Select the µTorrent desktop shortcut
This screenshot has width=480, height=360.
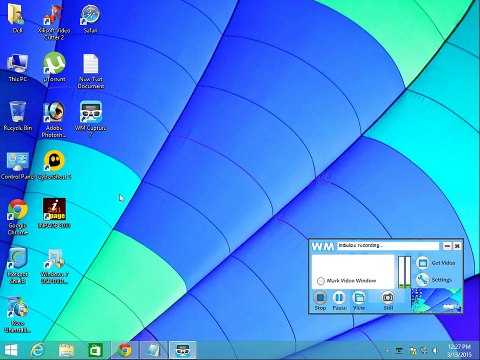54,67
